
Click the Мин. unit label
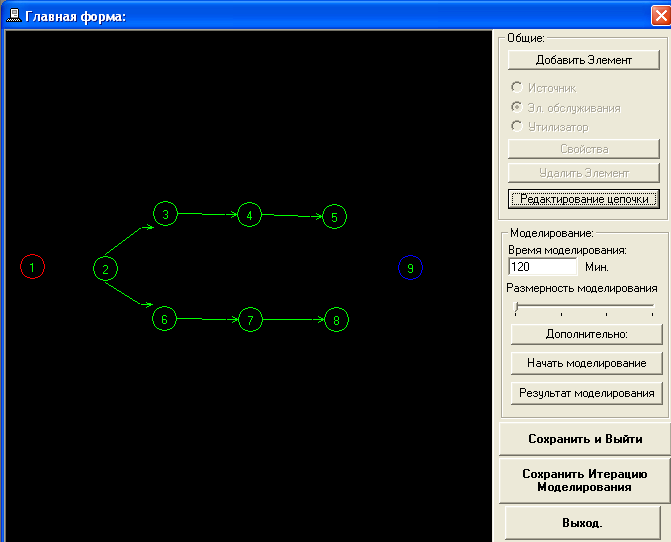[597, 267]
